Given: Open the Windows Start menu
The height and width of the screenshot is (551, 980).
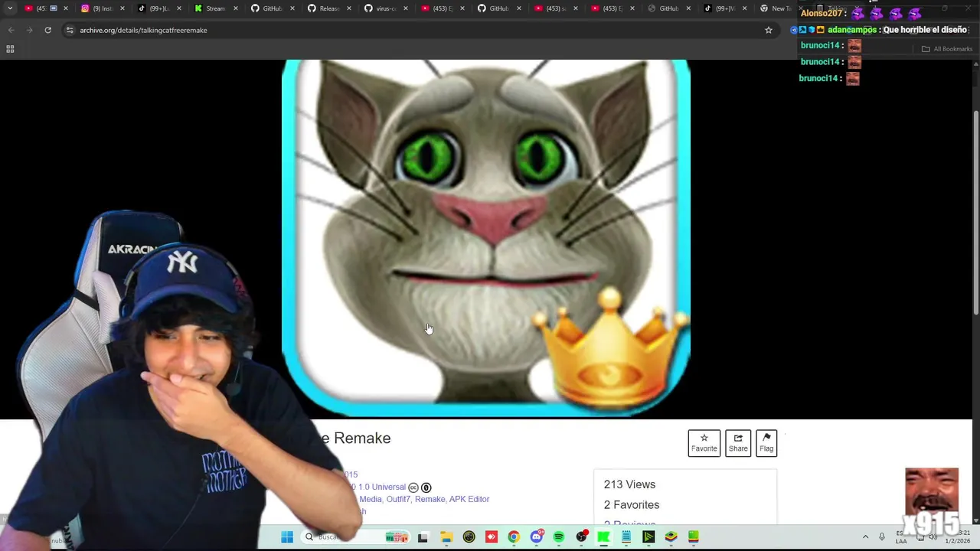Looking at the screenshot, I should 287,537.
